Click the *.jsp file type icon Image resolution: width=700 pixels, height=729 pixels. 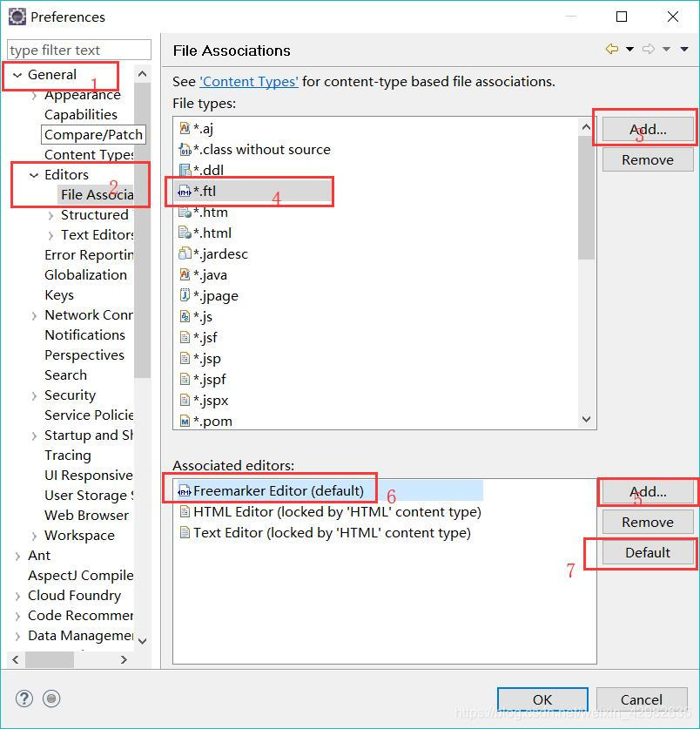pos(185,358)
